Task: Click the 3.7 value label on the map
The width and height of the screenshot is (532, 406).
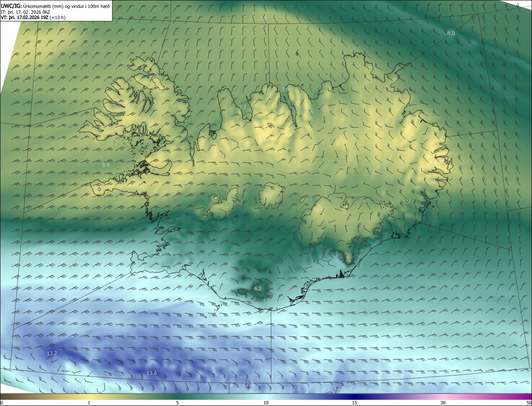Action: click(x=242, y=107)
